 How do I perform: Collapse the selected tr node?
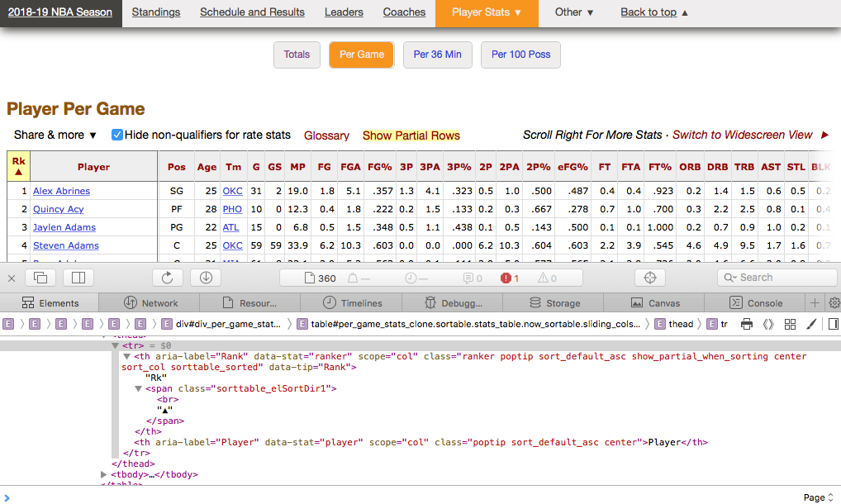point(115,346)
